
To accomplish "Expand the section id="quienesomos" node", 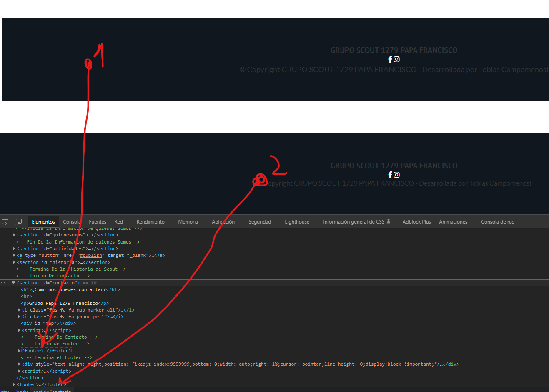I will pyautogui.click(x=14, y=235).
